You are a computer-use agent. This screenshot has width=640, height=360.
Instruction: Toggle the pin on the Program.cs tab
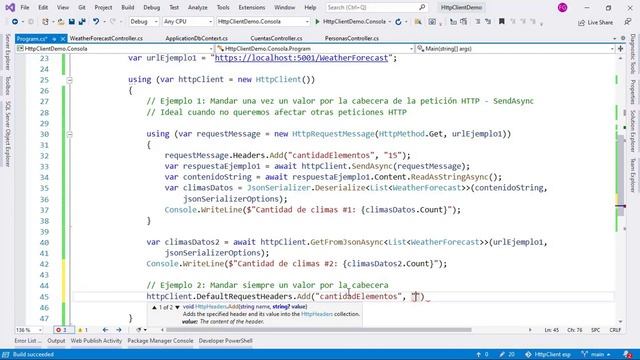54,38
